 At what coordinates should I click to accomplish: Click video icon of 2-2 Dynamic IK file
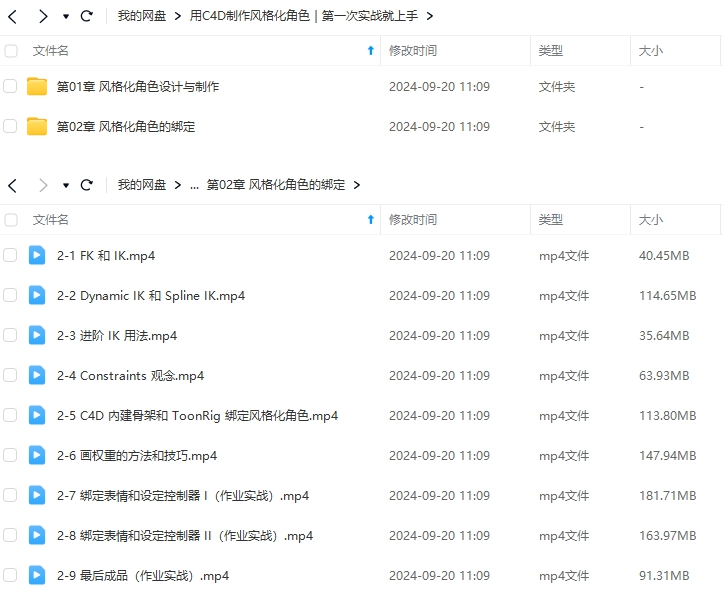(x=37, y=296)
